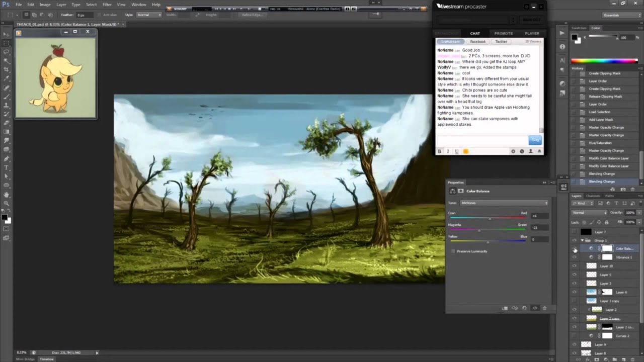Open the layer blend mode dropdown
The image size is (644, 362).
589,213
